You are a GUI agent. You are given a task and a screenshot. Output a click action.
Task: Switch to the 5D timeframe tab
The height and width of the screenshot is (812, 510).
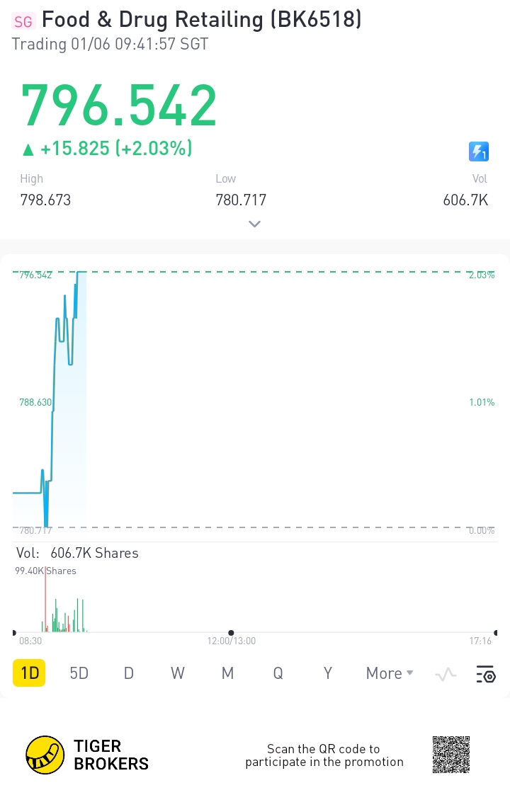point(79,673)
